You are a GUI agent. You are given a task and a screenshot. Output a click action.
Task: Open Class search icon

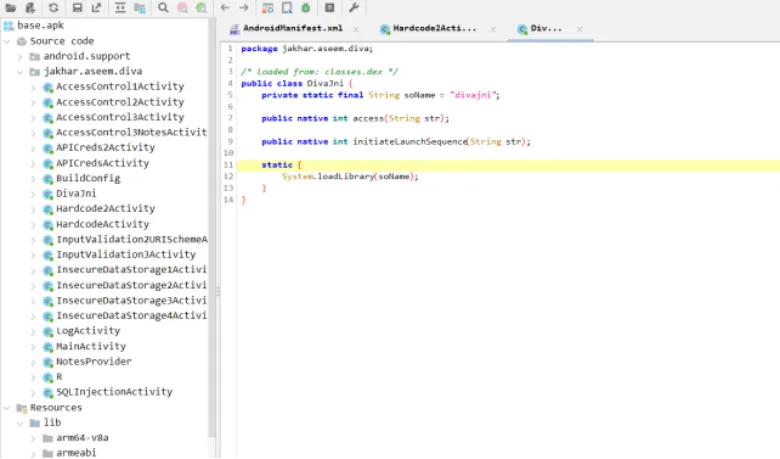tap(183, 8)
